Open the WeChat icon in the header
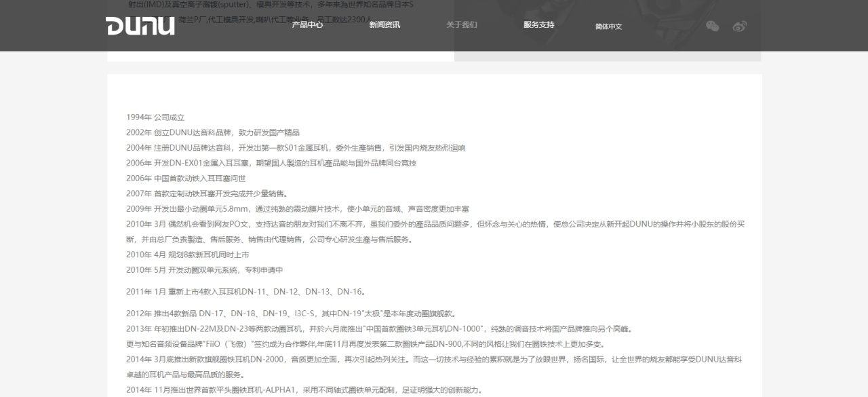Viewport: 868px width, 397px height. click(712, 26)
